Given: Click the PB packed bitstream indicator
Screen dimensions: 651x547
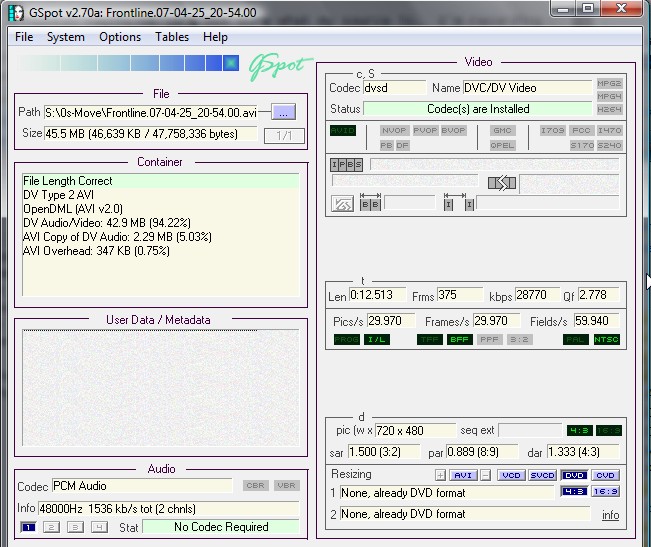Looking at the screenshot, I should [386, 145].
